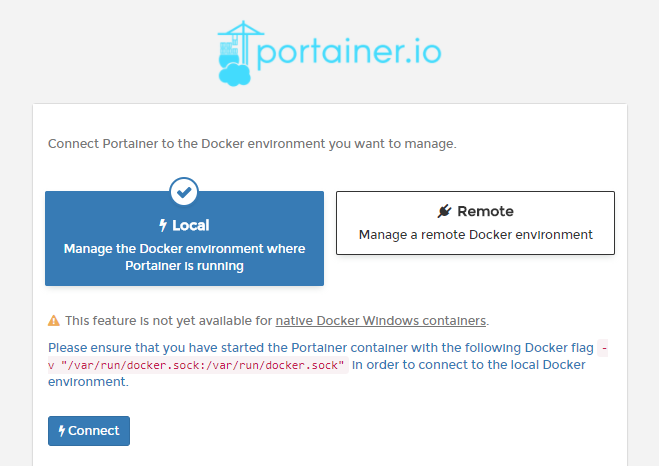Click the checkmark badge on Local card
The width and height of the screenshot is (659, 466).
click(184, 192)
